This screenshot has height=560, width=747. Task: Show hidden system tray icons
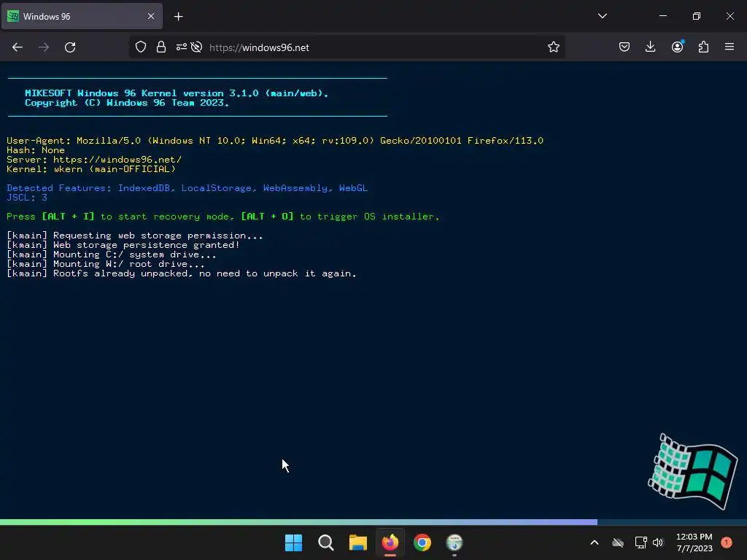pyautogui.click(x=595, y=542)
